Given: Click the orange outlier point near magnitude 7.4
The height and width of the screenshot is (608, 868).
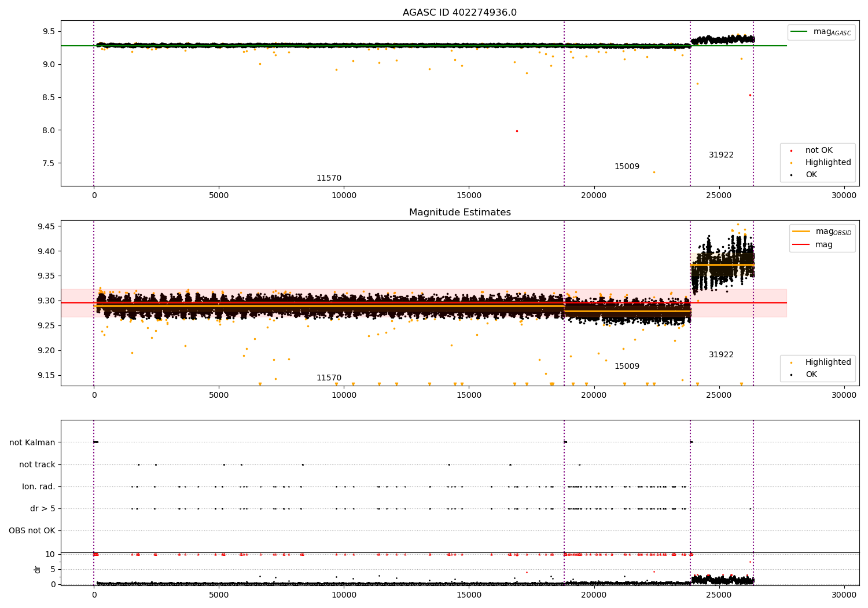Looking at the screenshot, I should pyautogui.click(x=654, y=172).
